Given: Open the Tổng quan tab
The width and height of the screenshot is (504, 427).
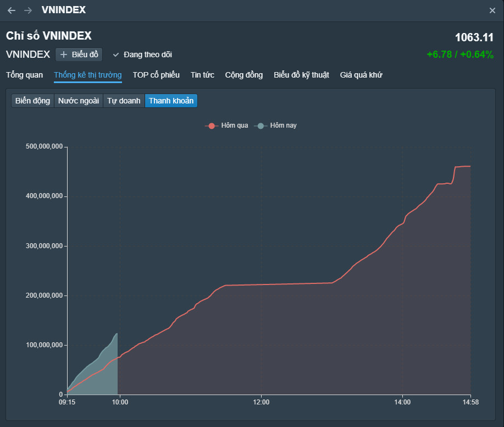Looking at the screenshot, I should click(24, 75).
